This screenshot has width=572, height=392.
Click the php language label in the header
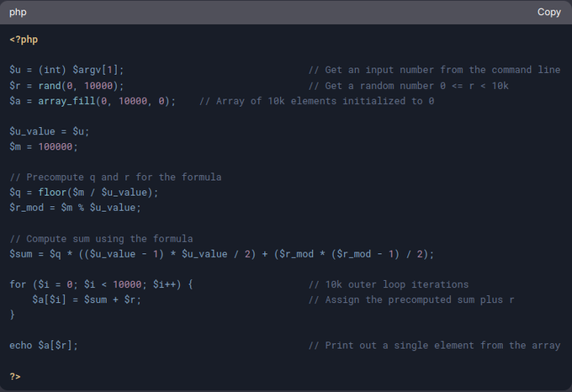click(x=18, y=13)
